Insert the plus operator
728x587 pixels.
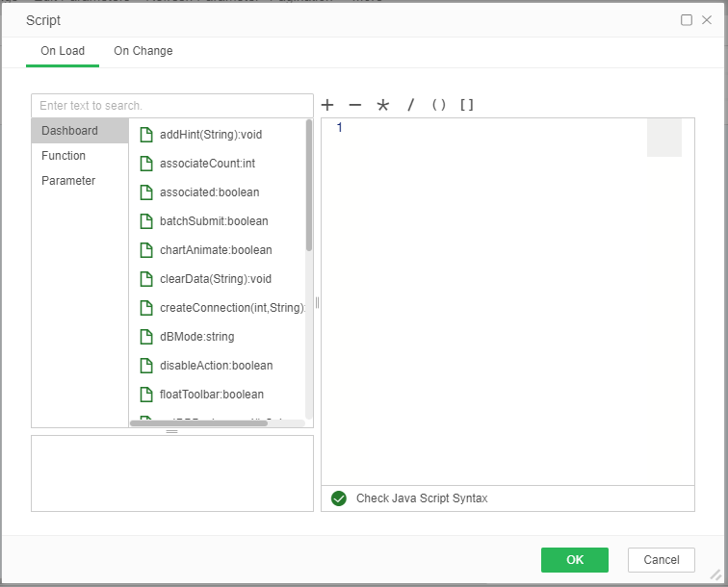[327, 106]
